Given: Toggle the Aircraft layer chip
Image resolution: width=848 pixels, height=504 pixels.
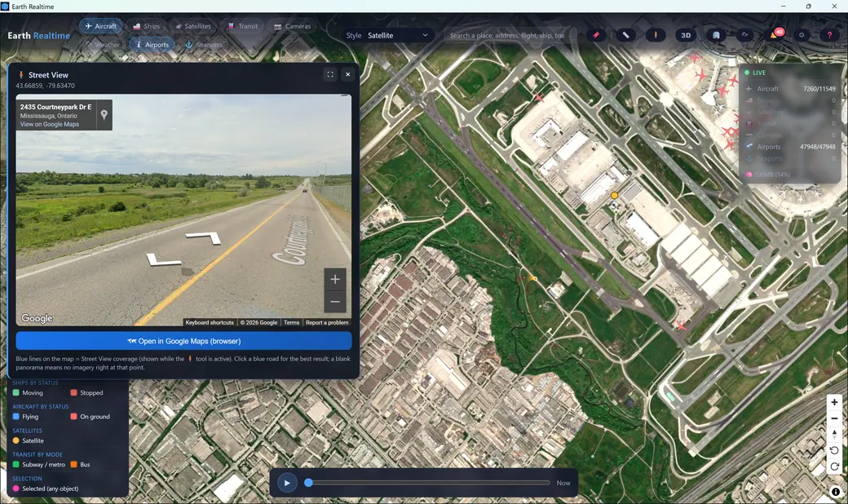Looking at the screenshot, I should pos(101,26).
